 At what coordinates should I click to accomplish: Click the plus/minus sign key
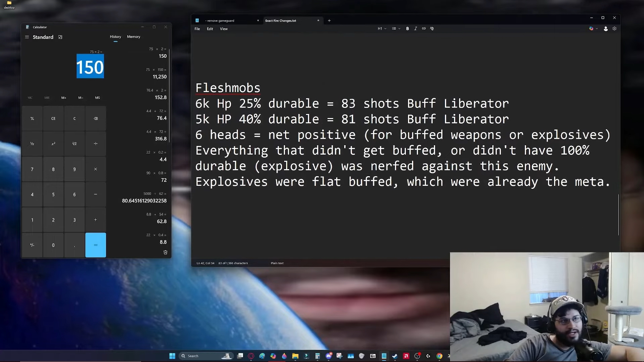pos(32,245)
